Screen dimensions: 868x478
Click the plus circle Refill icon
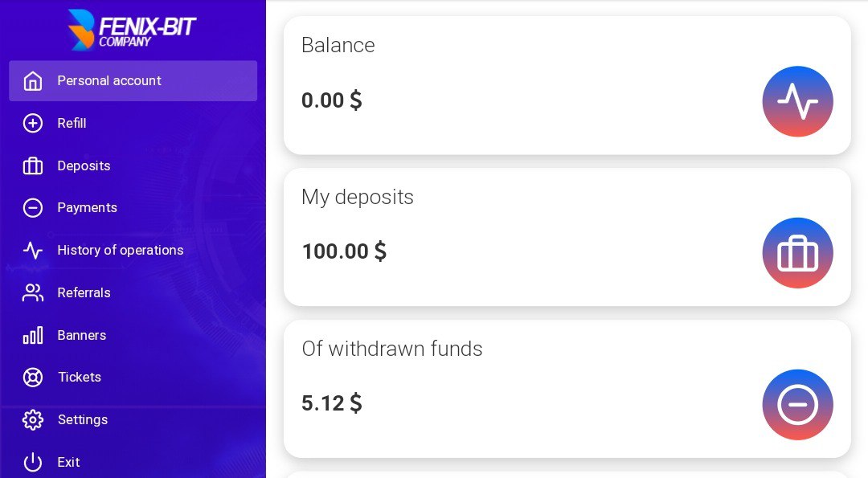click(33, 123)
